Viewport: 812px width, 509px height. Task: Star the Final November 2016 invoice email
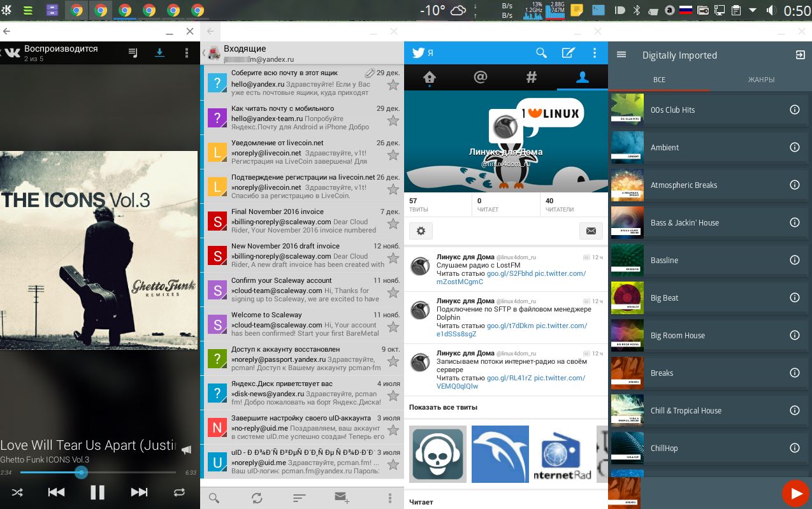click(393, 224)
